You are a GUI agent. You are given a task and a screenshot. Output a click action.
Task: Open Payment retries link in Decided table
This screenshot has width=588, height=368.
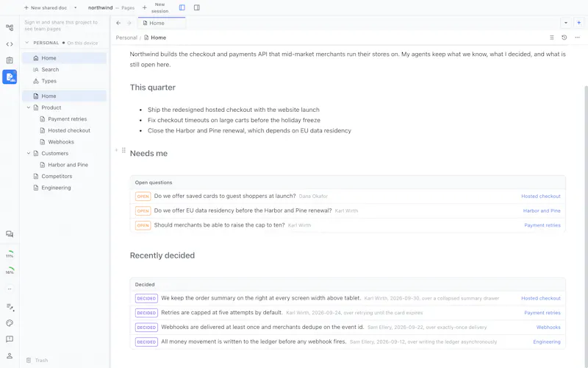(542, 313)
